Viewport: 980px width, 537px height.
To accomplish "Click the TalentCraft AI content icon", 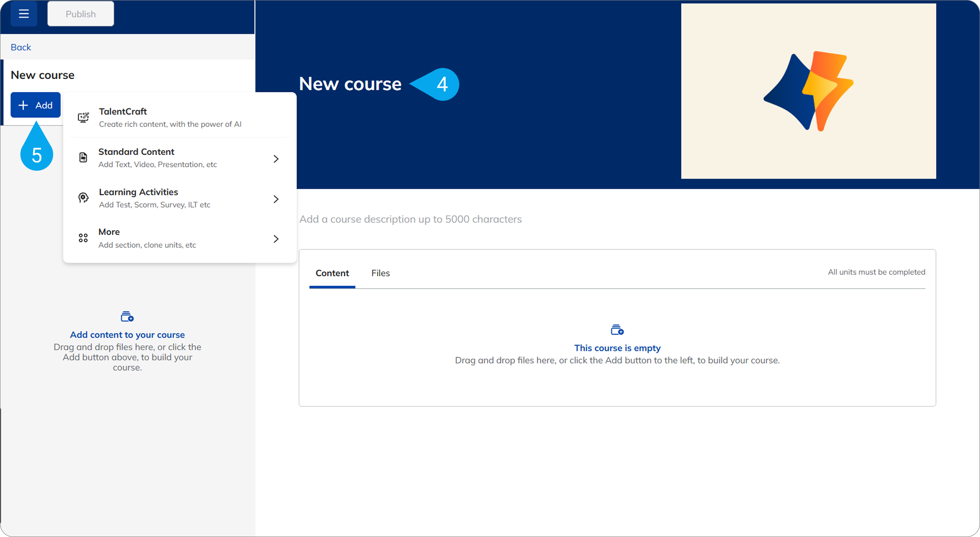I will (x=83, y=117).
